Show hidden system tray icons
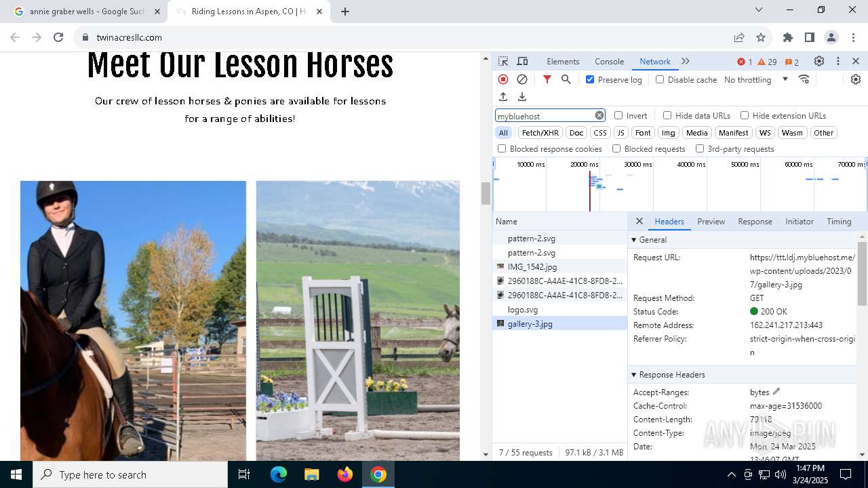Viewport: 868px width, 488px height. click(731, 474)
